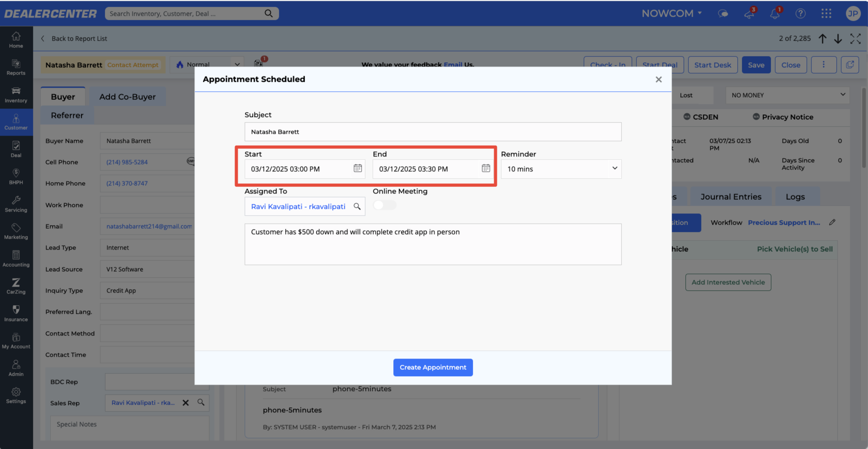The image size is (868, 449).
Task: Open the notifications bell
Action: pyautogui.click(x=775, y=13)
